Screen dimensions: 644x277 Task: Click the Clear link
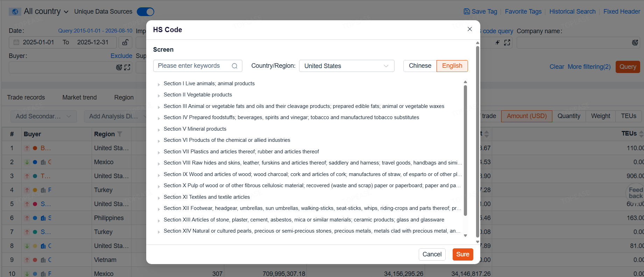click(x=557, y=67)
